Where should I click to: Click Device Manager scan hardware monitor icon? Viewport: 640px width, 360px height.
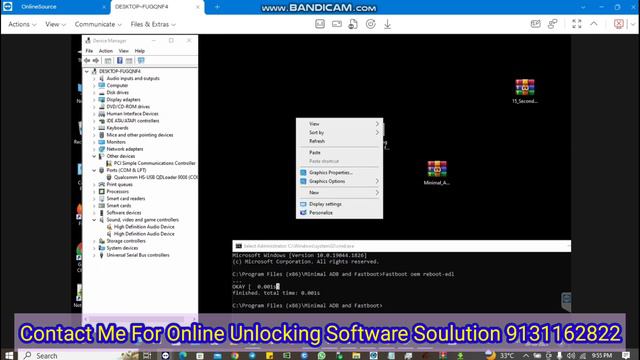pyautogui.click(x=141, y=60)
